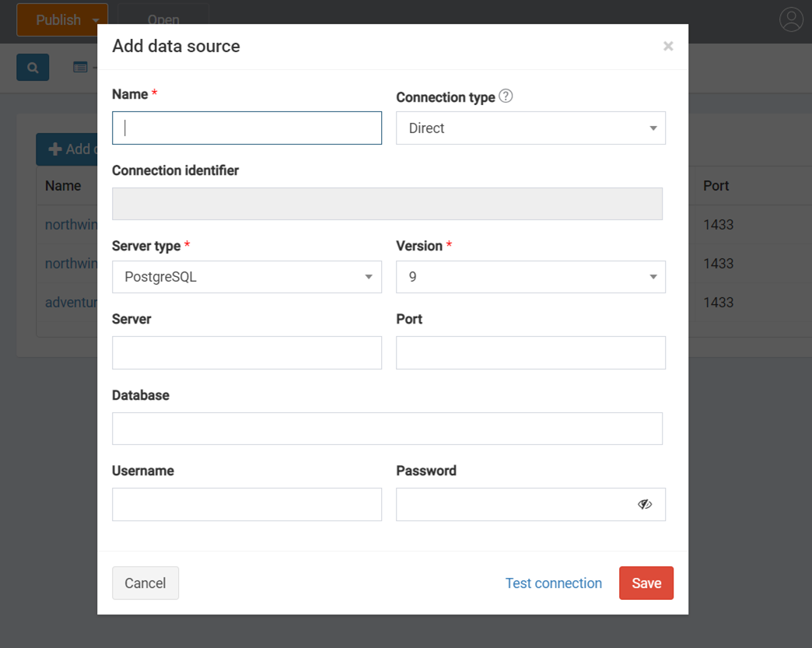812x648 pixels.
Task: Open the Publish button dropdown arrow
Action: click(96, 21)
